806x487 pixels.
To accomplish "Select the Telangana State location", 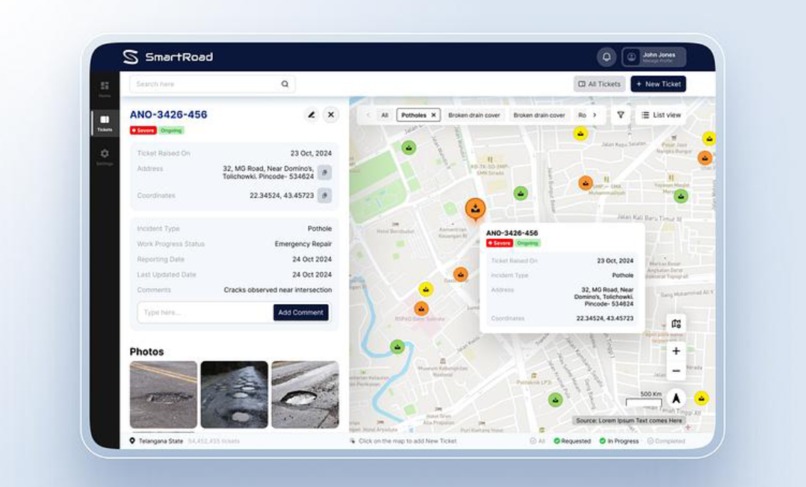I will click(x=156, y=441).
